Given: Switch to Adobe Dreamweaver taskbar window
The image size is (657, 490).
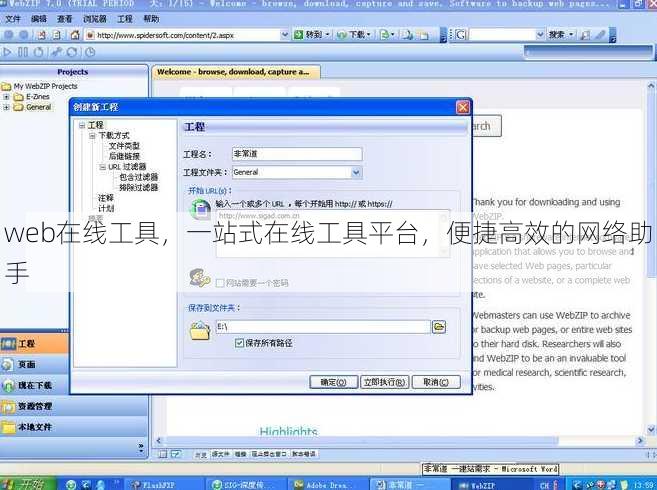Looking at the screenshot, I should click(328, 484).
